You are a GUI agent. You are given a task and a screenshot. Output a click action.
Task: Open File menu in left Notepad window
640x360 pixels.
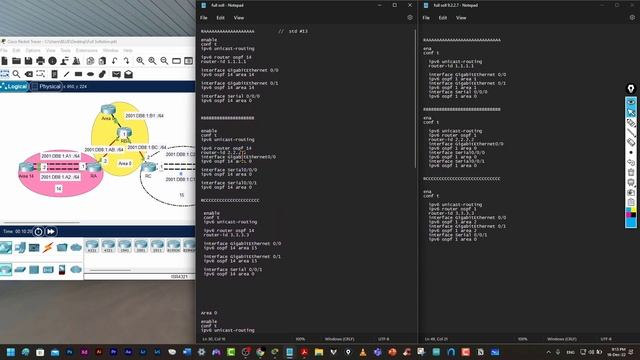pos(204,18)
